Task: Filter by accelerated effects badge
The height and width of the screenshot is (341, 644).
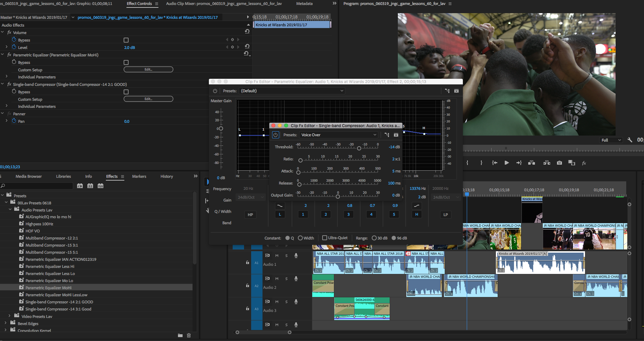Action: click(80, 186)
